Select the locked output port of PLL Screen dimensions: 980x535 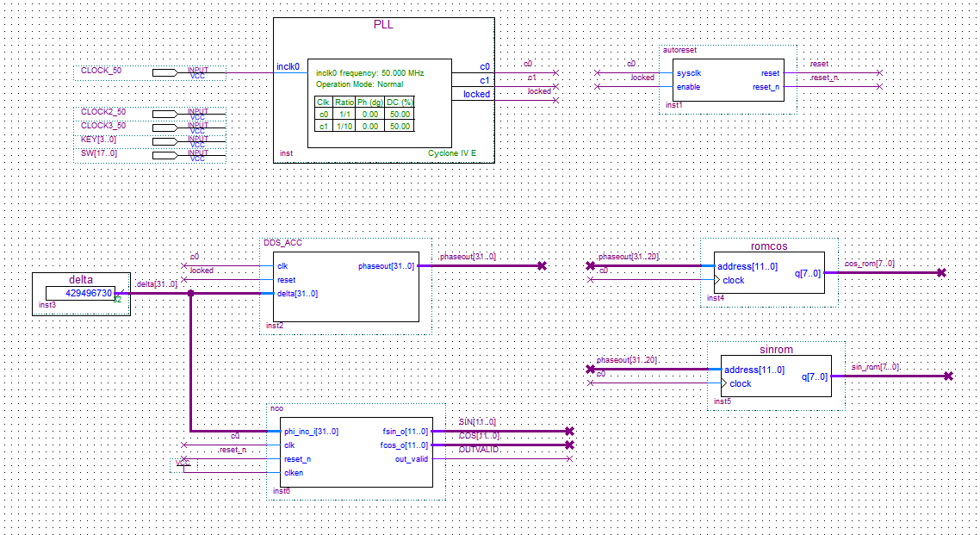point(476,94)
